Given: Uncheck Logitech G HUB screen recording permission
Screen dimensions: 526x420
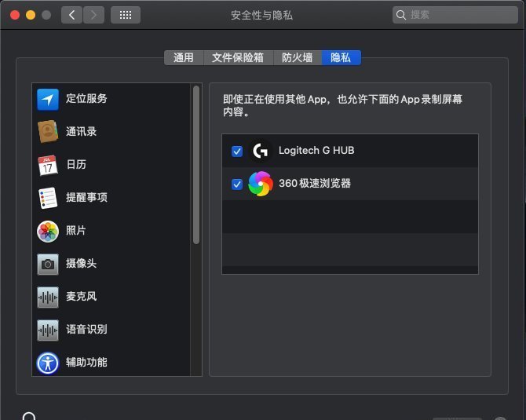Looking at the screenshot, I should point(237,152).
